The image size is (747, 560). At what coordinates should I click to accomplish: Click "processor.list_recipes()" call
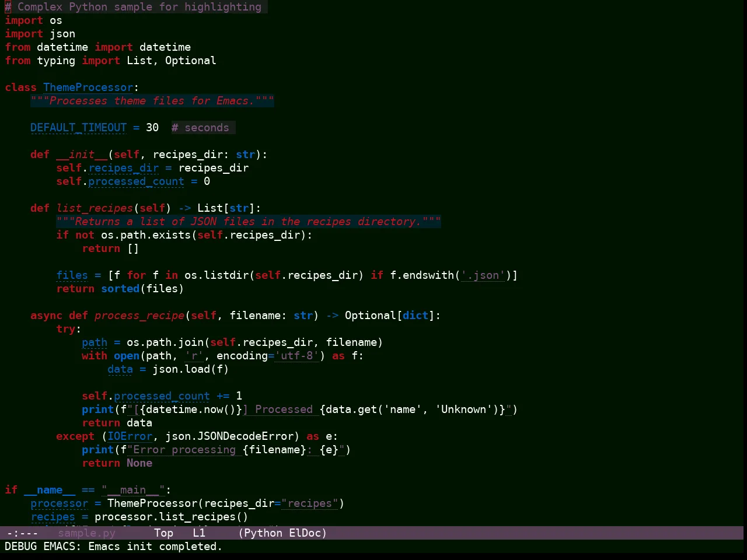(172, 517)
